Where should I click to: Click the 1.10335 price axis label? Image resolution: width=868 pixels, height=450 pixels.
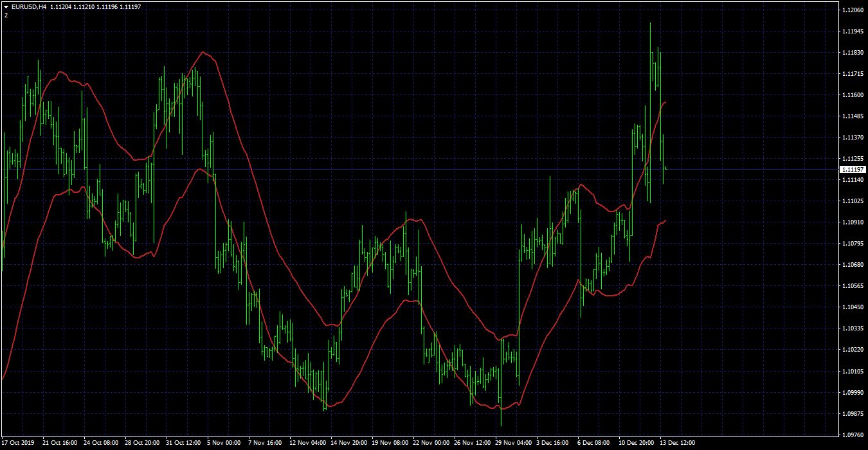853,328
